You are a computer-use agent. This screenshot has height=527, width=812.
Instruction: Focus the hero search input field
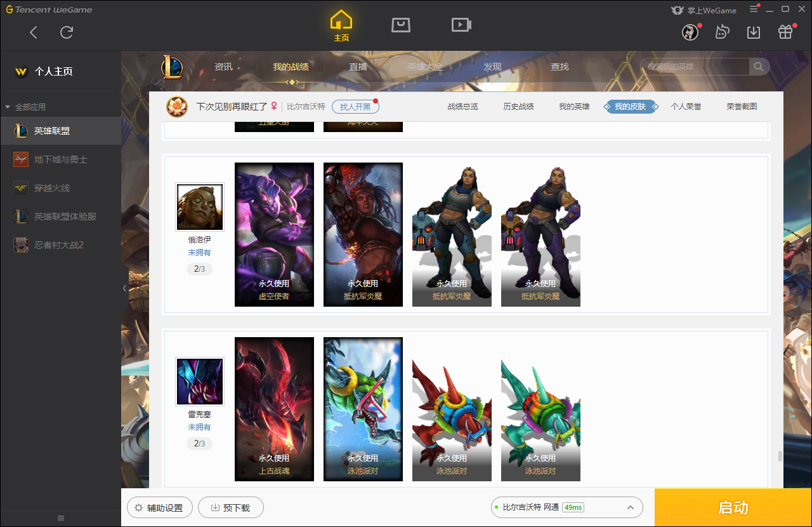(x=695, y=67)
